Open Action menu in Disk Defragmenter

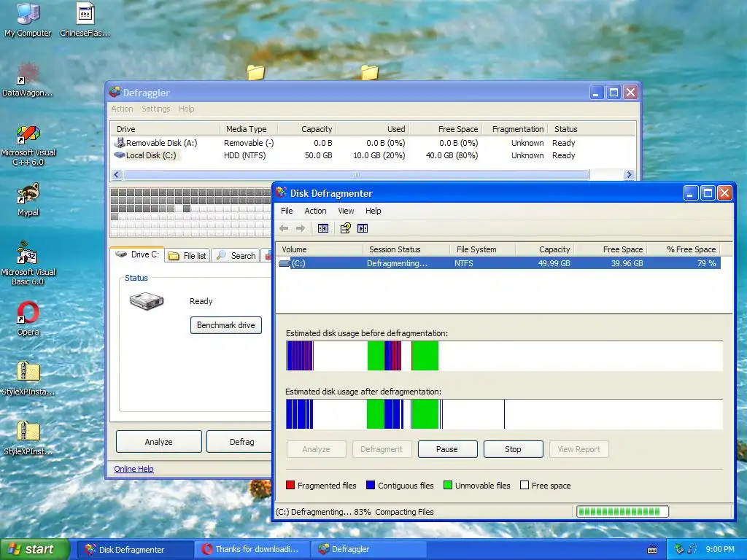[315, 211]
